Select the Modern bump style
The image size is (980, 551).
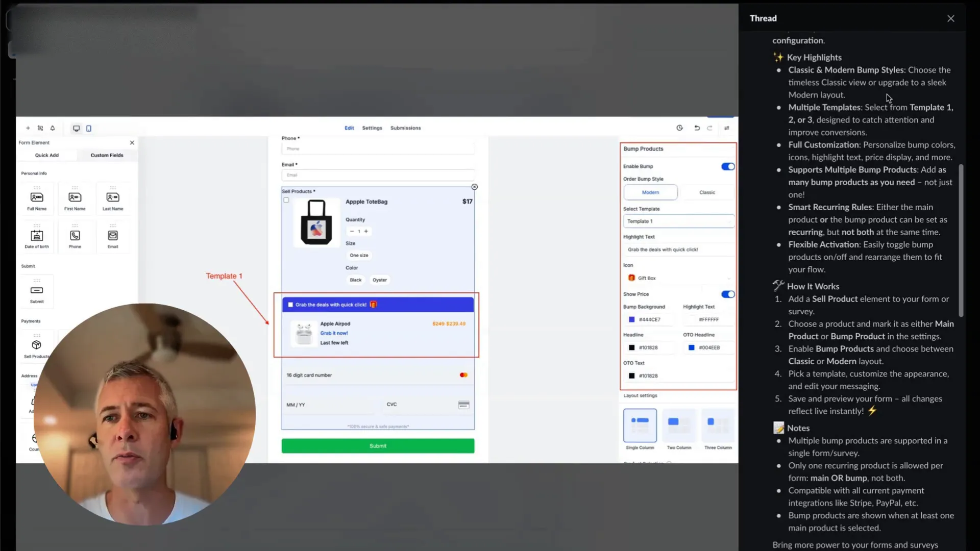(x=650, y=192)
